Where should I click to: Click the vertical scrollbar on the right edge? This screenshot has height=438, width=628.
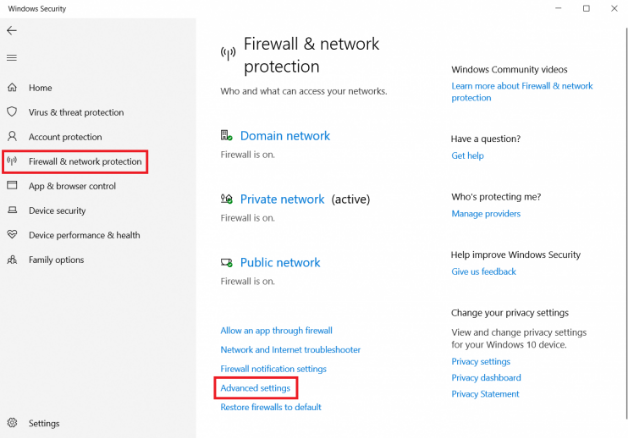[x=626, y=223]
